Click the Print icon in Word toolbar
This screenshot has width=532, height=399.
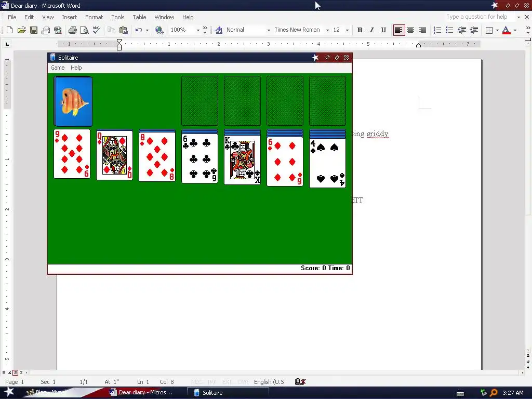click(72, 30)
